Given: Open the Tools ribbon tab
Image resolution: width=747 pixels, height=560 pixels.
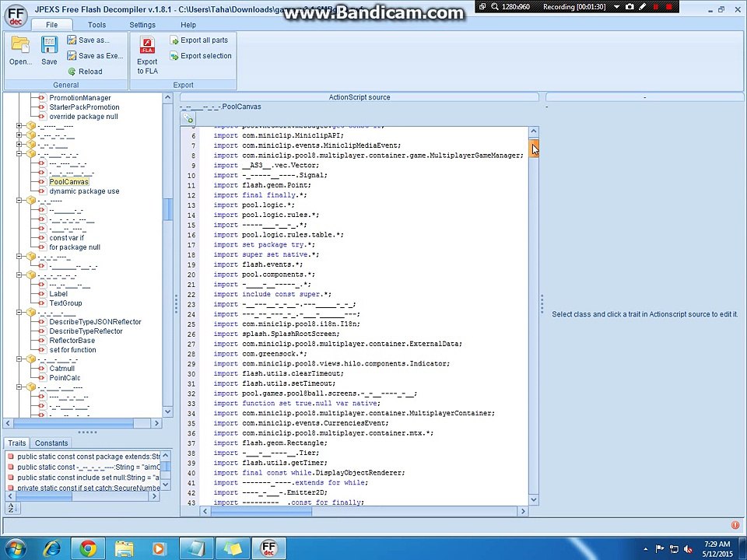Looking at the screenshot, I should pos(96,25).
